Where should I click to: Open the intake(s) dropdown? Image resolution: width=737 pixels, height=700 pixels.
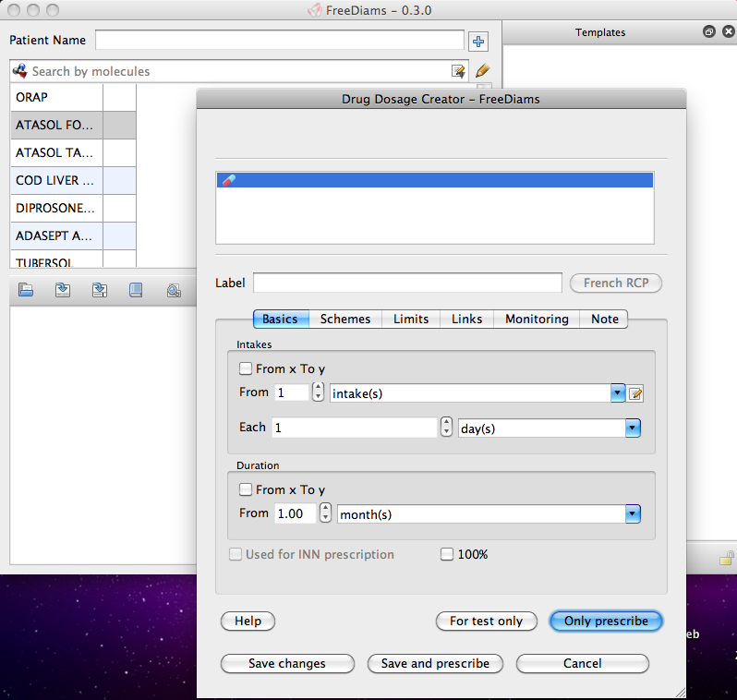click(618, 393)
